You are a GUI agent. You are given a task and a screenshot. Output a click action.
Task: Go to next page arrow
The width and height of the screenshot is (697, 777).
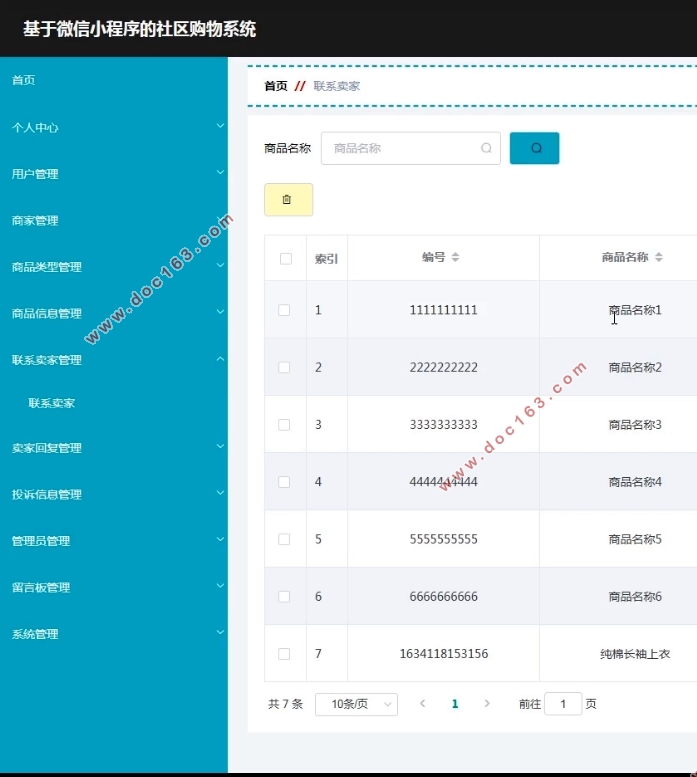tap(487, 704)
